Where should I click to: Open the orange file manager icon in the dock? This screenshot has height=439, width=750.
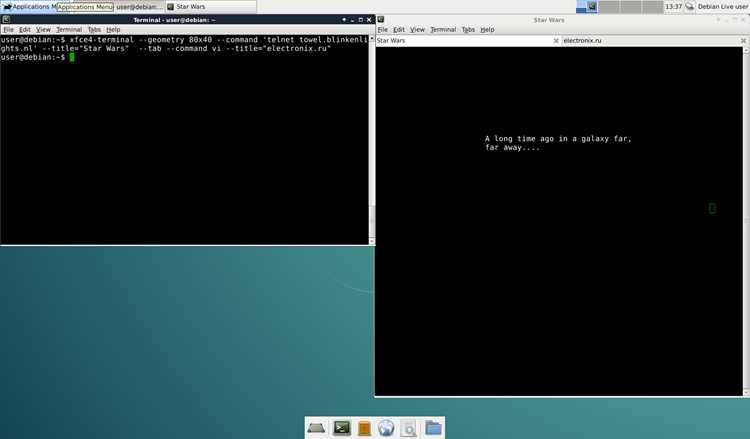coord(364,428)
